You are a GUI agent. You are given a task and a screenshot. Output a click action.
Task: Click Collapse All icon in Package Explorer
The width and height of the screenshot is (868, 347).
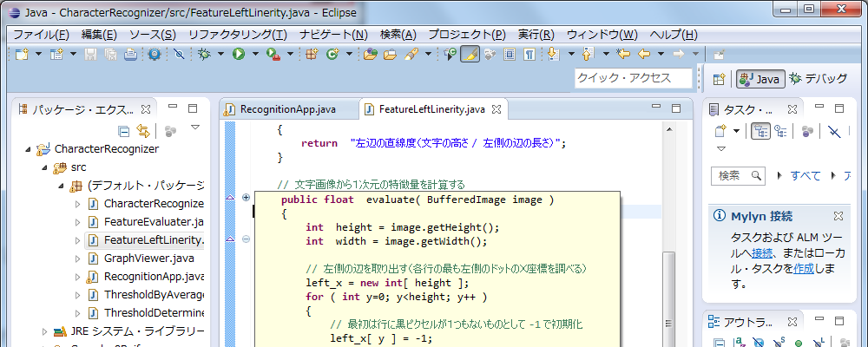124,131
